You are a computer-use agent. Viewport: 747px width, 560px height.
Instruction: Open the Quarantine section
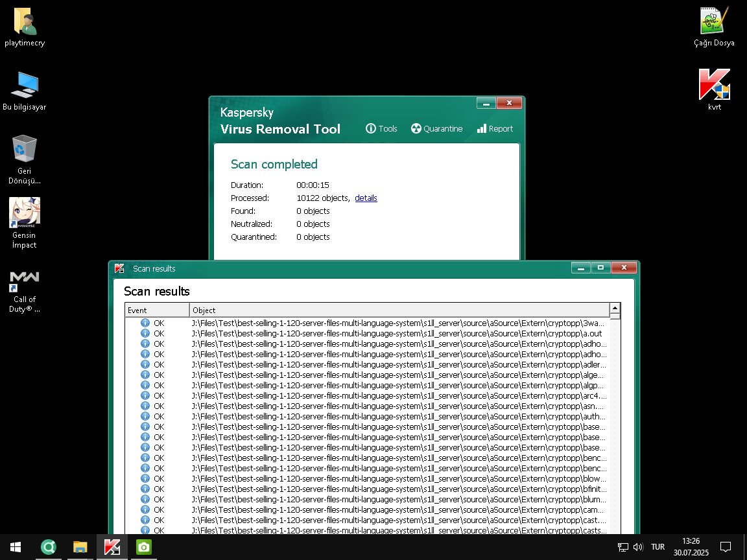(x=437, y=128)
